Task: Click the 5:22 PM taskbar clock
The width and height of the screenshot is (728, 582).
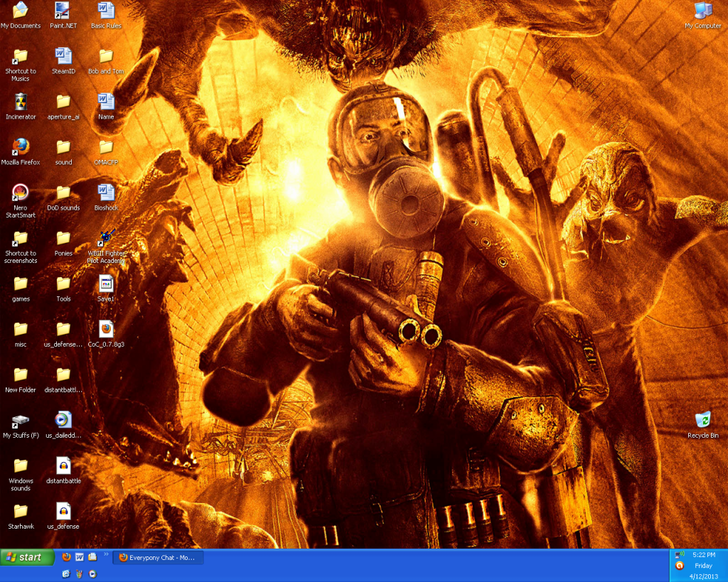Action: (704, 554)
